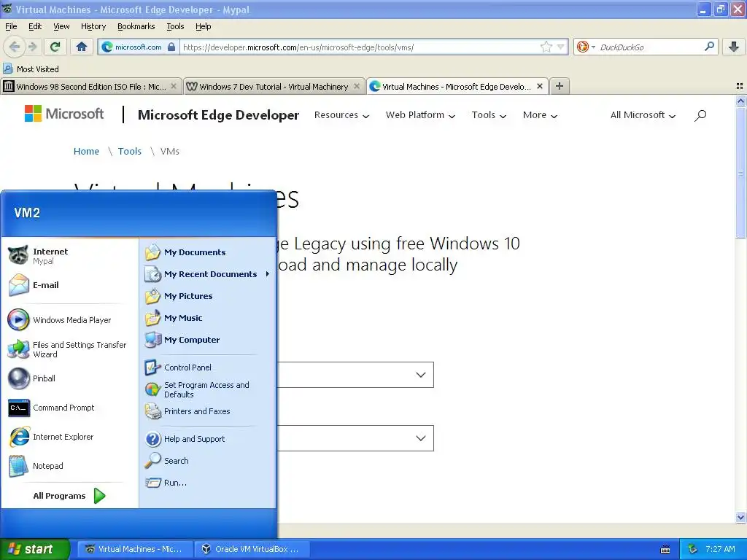Follow the Tools breadcrumb link

[x=130, y=152]
